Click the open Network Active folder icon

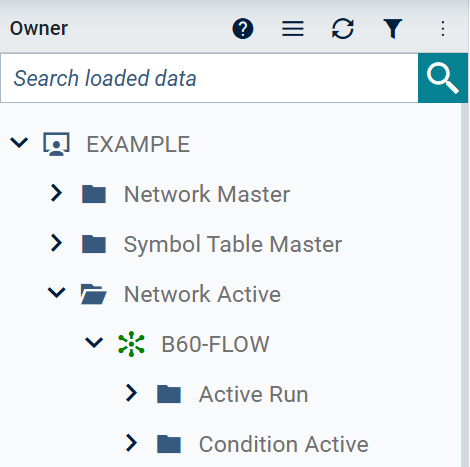point(94,294)
